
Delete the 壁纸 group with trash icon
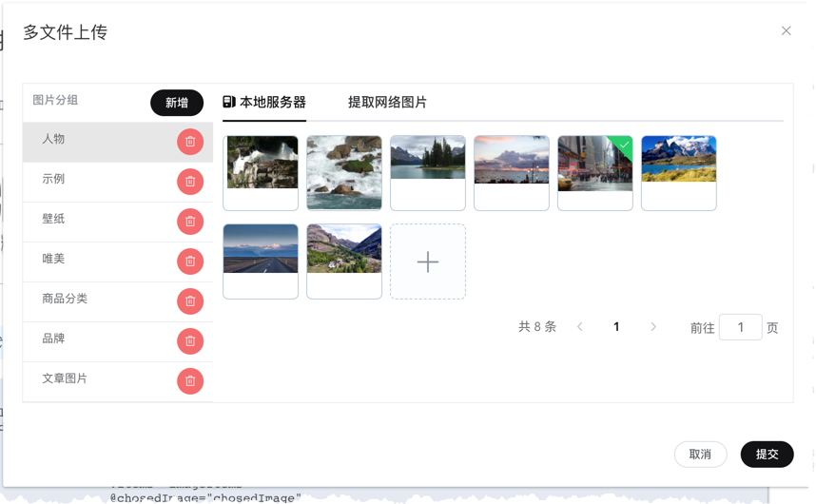pos(190,222)
